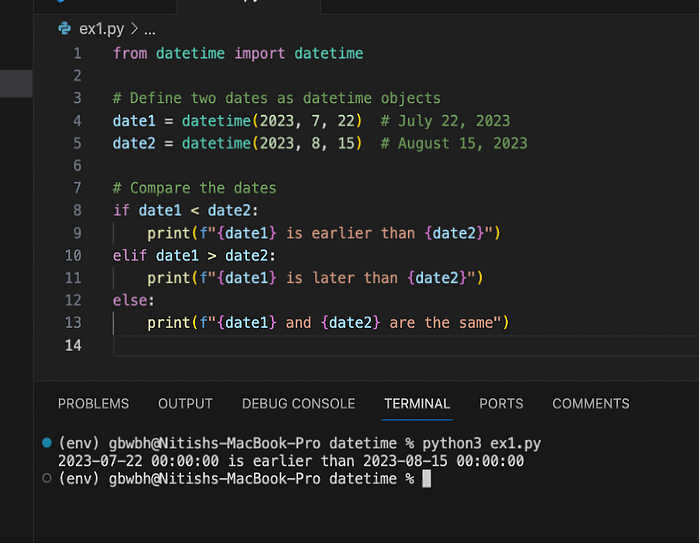
Task: Click the '# August 15, 2023' comment
Action: (454, 143)
